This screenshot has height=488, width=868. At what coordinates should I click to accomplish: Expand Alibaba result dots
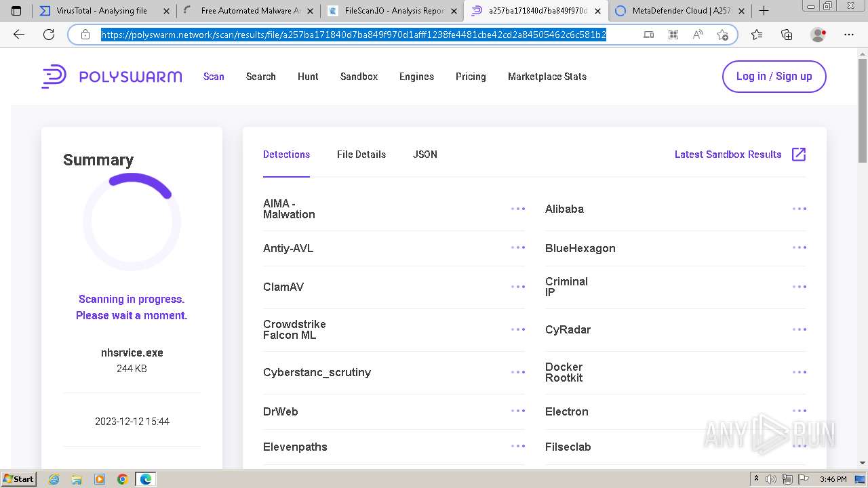(x=800, y=209)
